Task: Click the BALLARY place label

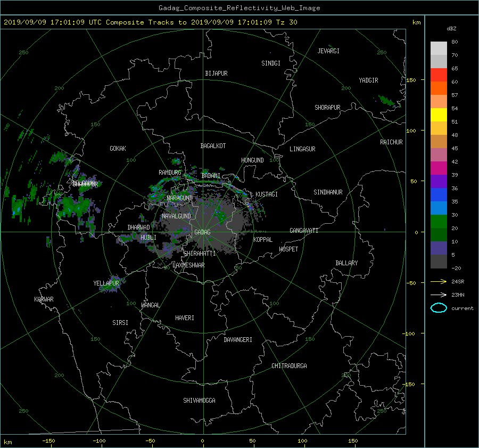Action: 346,263
